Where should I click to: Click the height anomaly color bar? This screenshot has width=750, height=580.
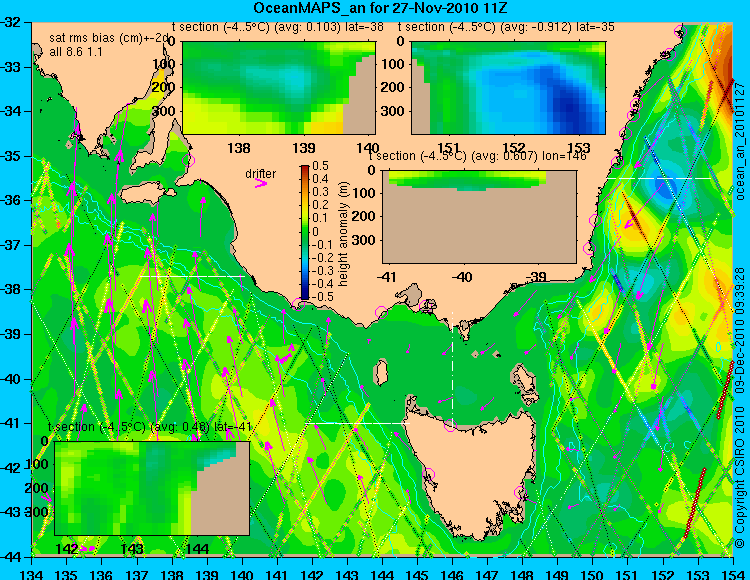click(x=305, y=232)
